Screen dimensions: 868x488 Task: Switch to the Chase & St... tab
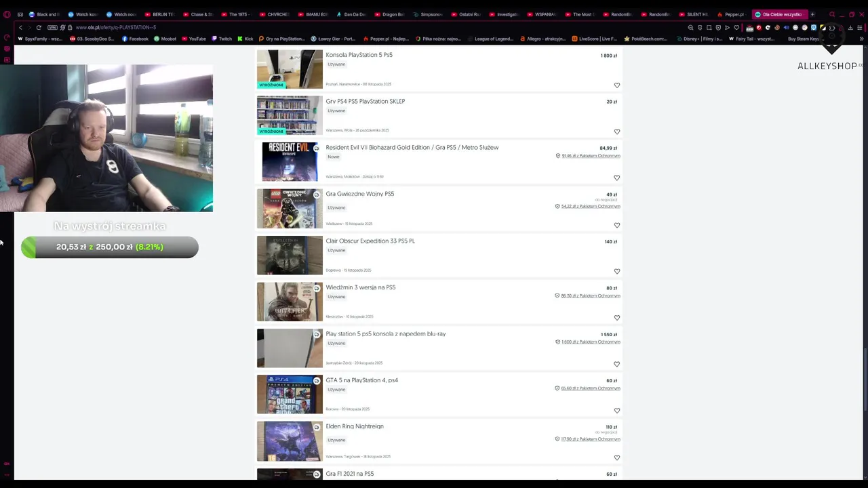[197, 14]
